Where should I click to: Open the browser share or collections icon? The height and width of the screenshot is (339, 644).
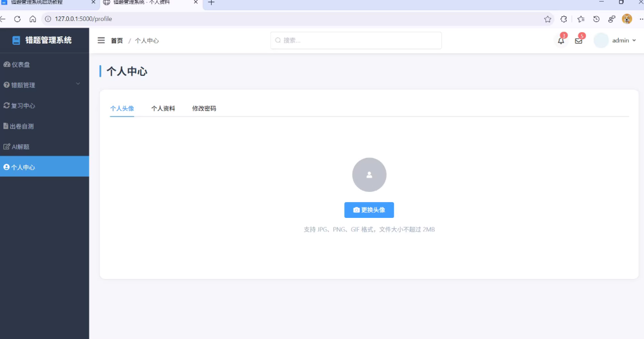point(612,19)
